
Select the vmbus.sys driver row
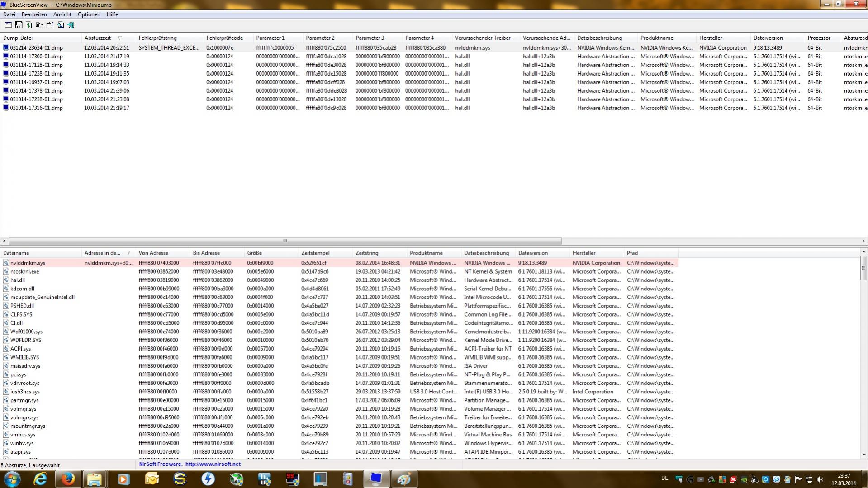coord(339,435)
